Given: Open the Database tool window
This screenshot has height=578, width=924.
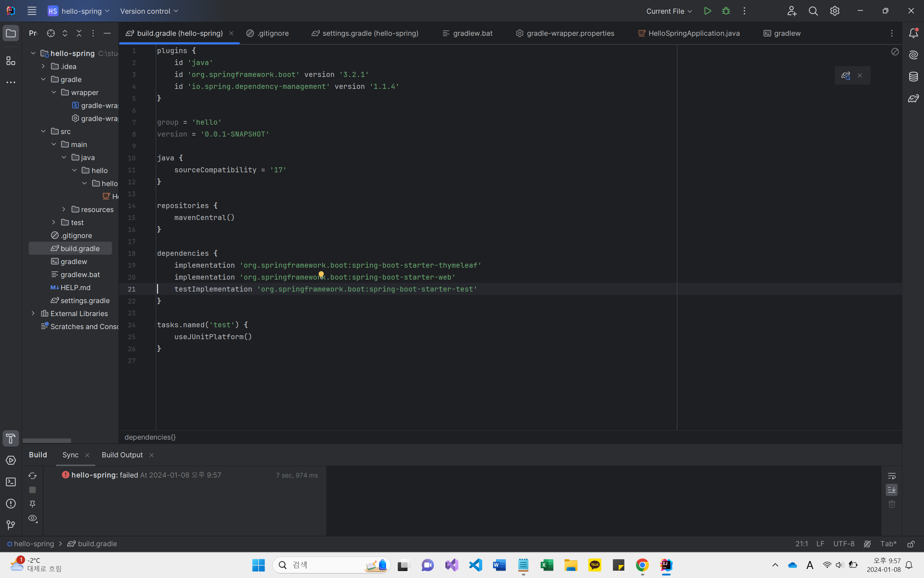Looking at the screenshot, I should [913, 77].
